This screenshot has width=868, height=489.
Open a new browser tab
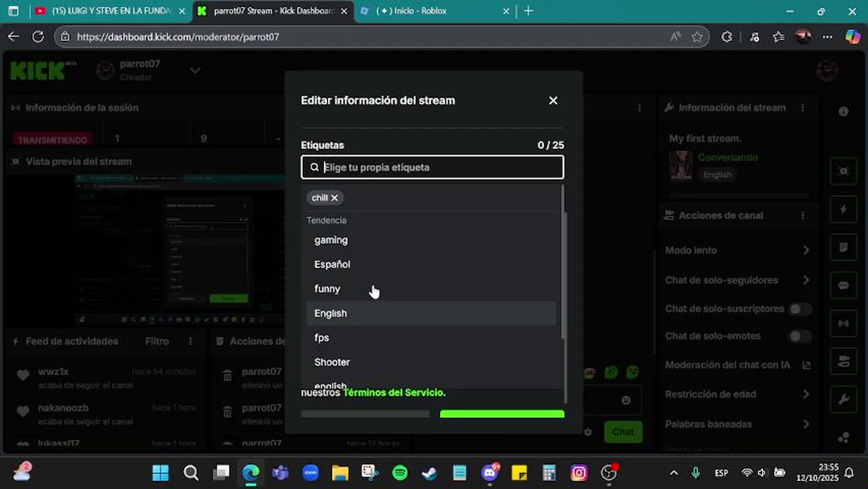click(528, 11)
